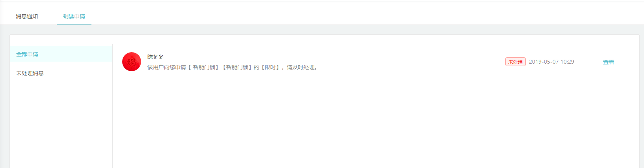Open 全部申请 in the sidebar
644x168 pixels.
click(27, 54)
